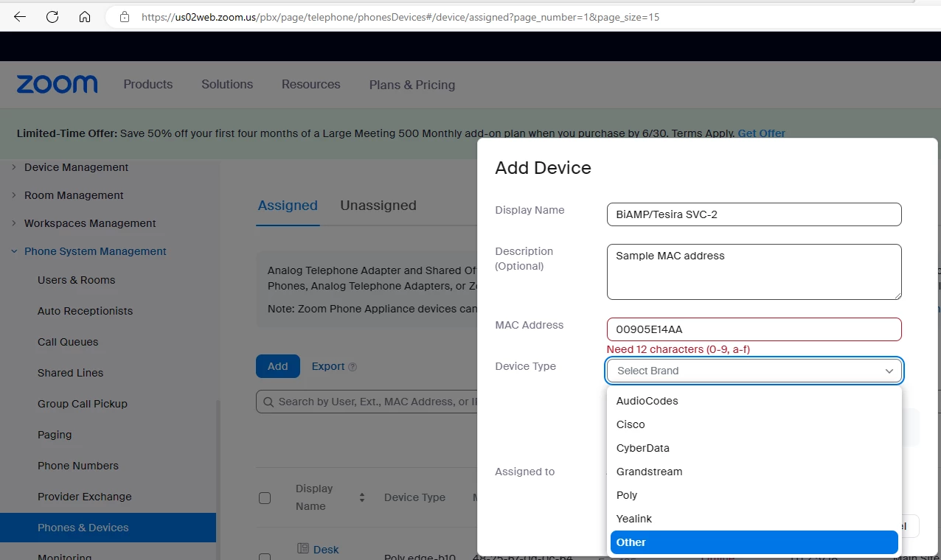
Task: Click the MAC Address input field
Action: (754, 329)
